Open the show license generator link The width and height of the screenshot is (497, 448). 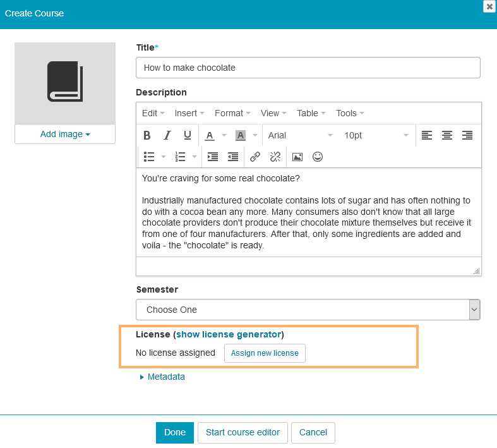228,334
